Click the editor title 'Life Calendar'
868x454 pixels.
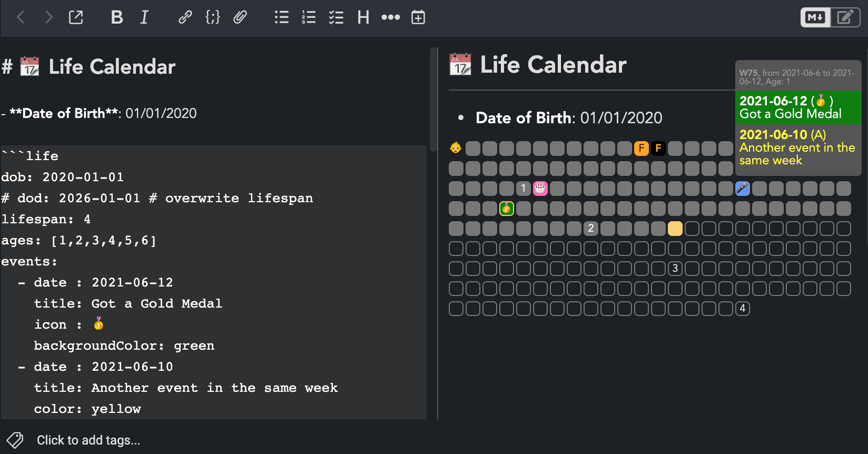[x=112, y=67]
